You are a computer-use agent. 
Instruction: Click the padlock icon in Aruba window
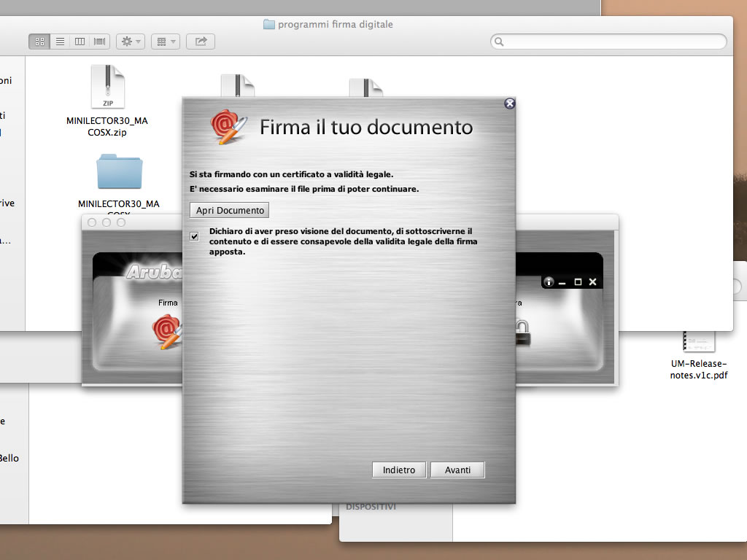(522, 332)
